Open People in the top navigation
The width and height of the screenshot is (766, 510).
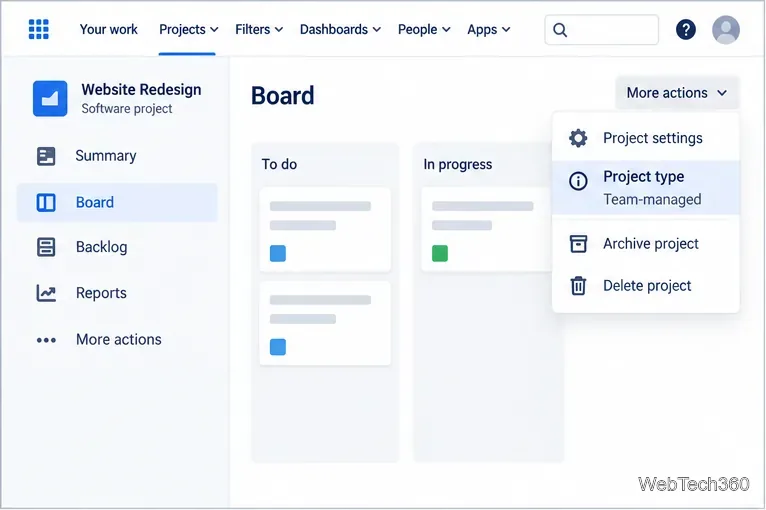click(x=418, y=30)
